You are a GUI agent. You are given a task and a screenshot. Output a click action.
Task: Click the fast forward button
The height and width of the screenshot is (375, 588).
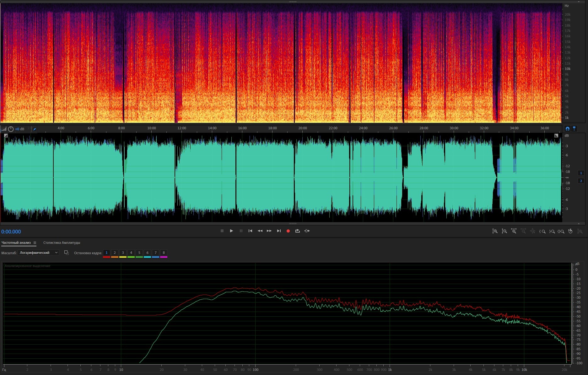coord(269,231)
